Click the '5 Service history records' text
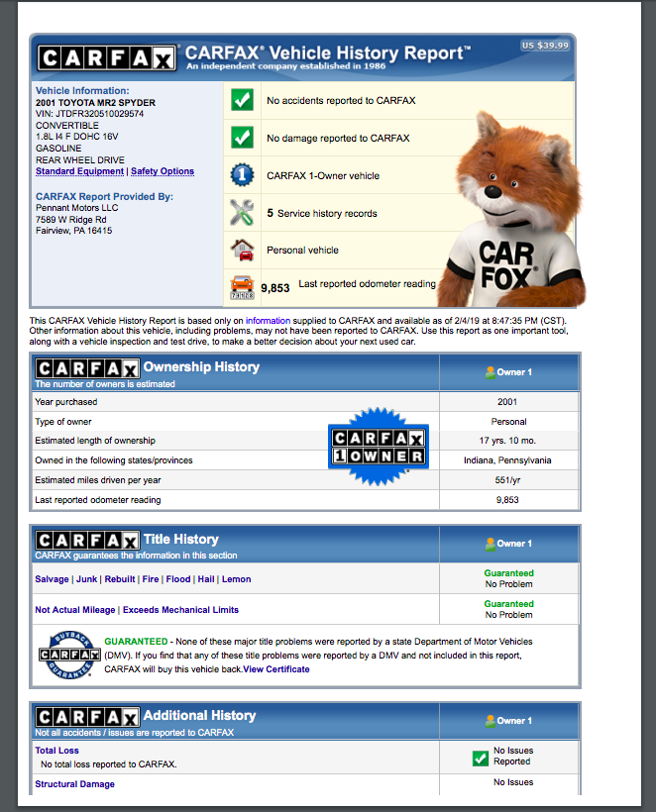 [322, 213]
